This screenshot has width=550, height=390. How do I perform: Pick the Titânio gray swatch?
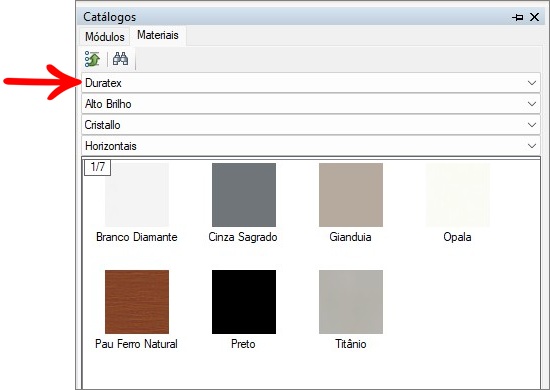coord(351,302)
